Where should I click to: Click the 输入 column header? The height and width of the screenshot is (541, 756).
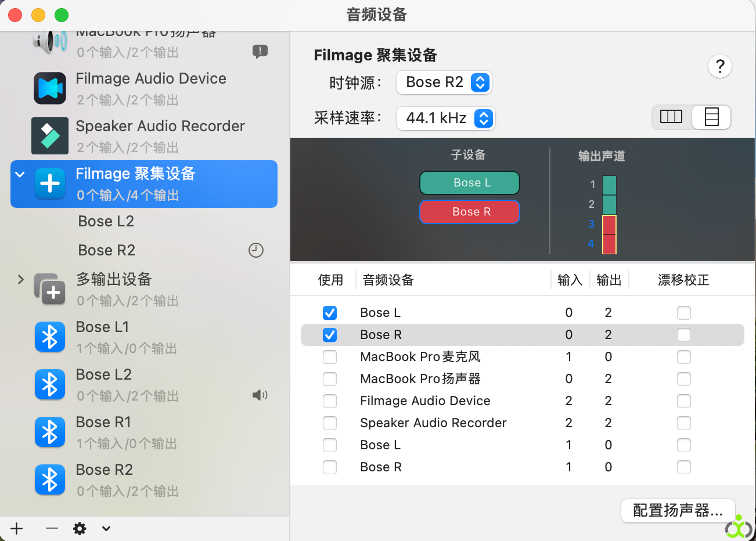click(570, 280)
